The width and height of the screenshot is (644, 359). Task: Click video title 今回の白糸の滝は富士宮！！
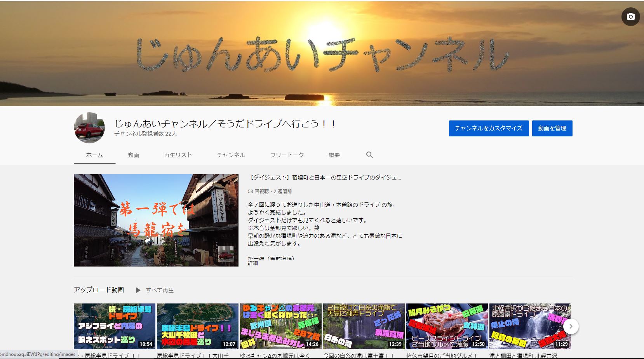359,356
